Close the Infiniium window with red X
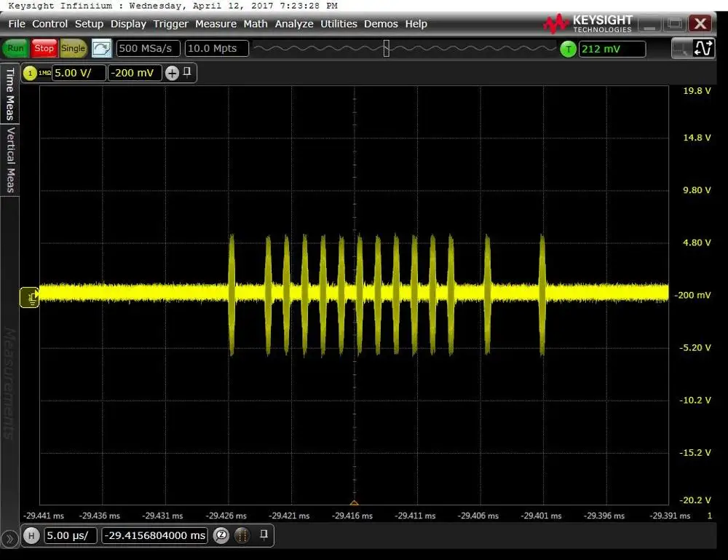The height and width of the screenshot is (560, 728). point(700,24)
